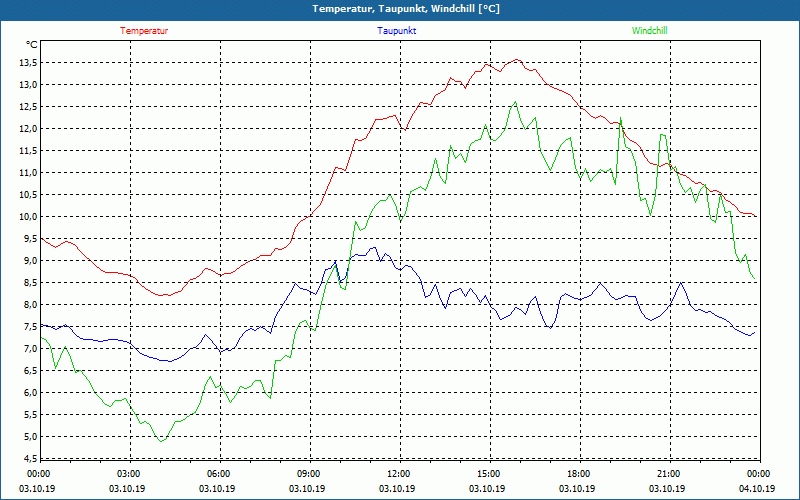This screenshot has width=800, height=500.
Task: Click the 11,5 y-axis value
Action: coord(29,151)
